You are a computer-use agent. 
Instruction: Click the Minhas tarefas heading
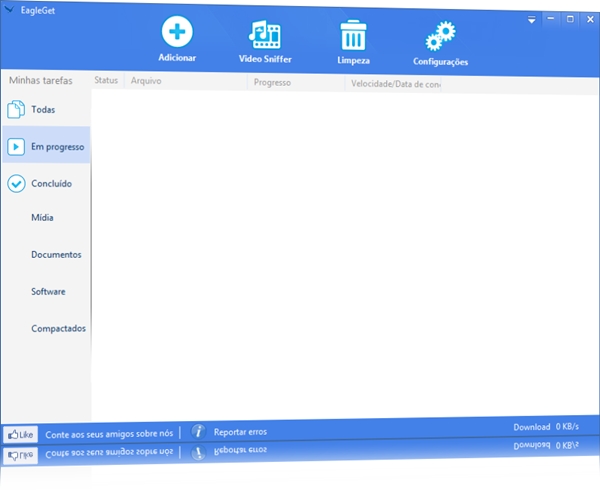(41, 80)
